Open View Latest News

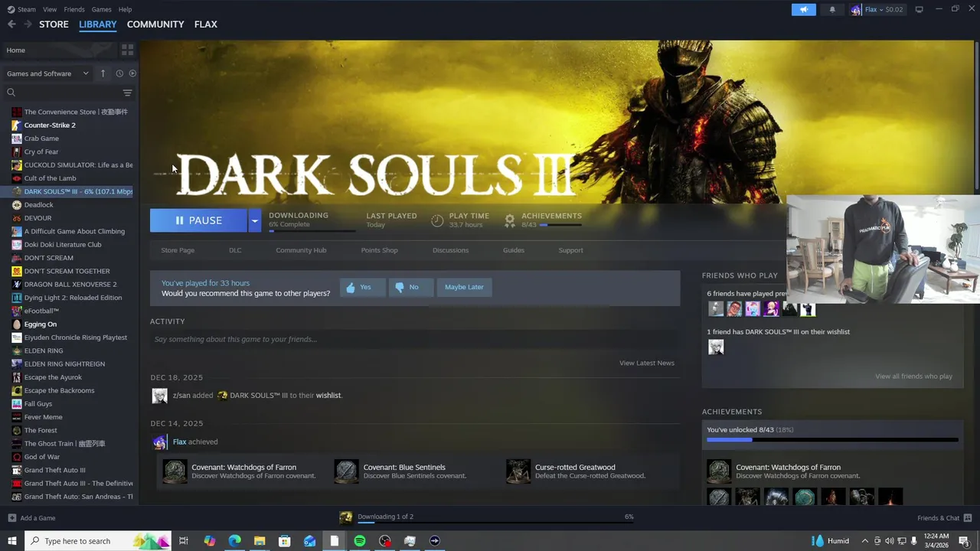647,363
